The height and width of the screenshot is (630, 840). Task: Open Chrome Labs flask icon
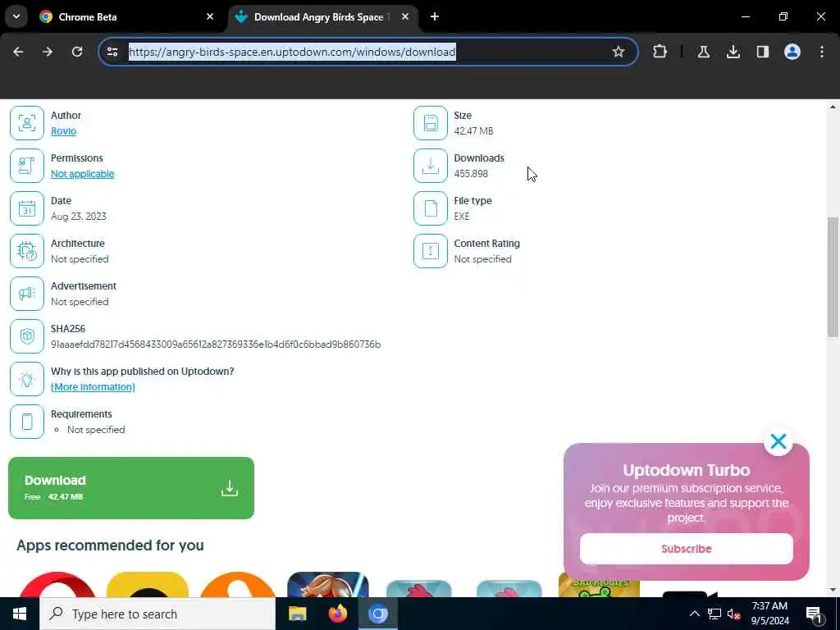click(x=703, y=52)
